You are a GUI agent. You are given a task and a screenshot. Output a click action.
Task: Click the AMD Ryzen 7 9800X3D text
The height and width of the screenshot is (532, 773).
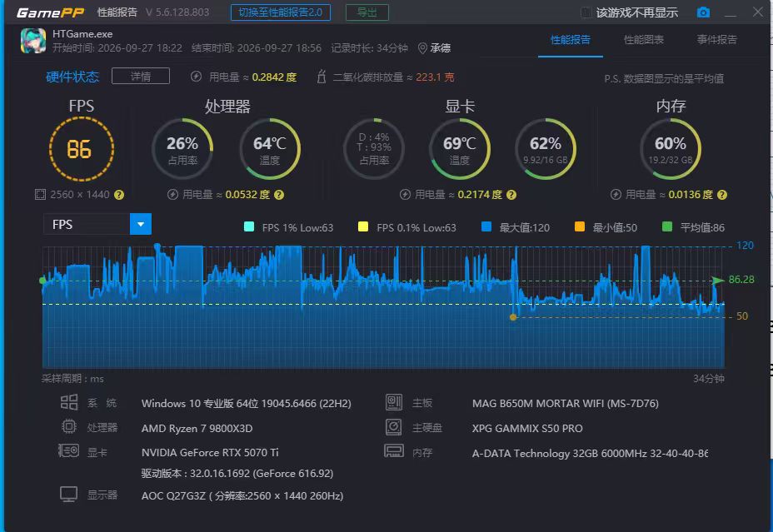[197, 428]
